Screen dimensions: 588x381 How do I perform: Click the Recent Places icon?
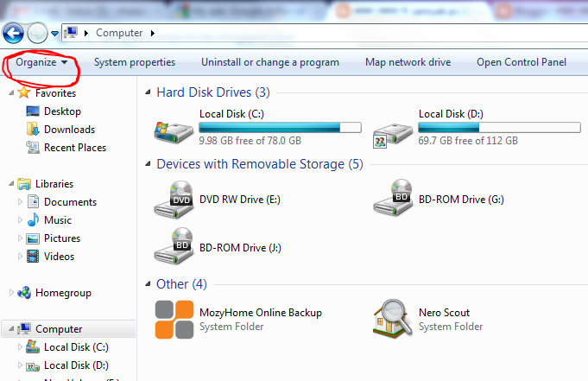tap(33, 147)
